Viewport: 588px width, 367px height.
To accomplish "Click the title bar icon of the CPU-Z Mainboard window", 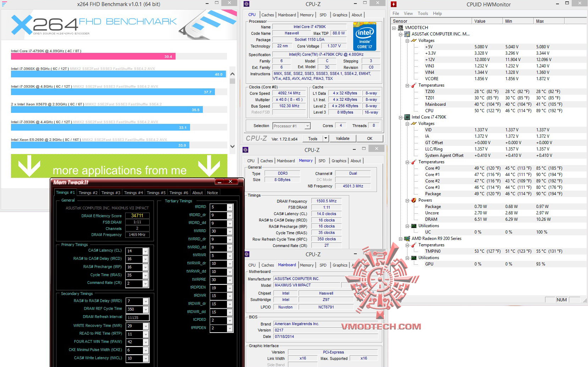I will coord(247,254).
